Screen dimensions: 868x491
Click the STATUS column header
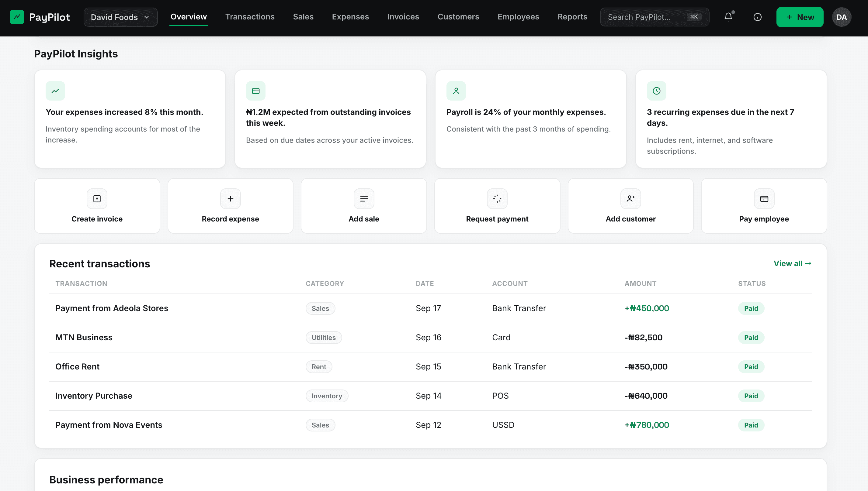tap(752, 283)
